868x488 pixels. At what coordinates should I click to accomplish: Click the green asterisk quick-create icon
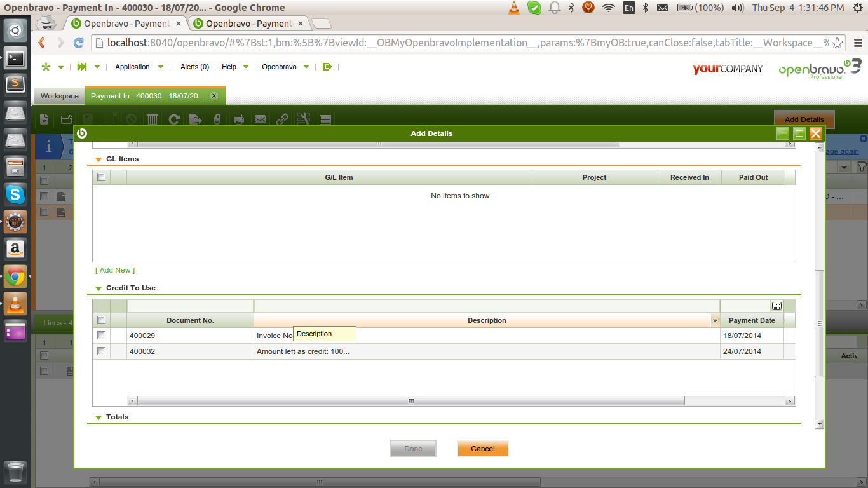tap(46, 67)
